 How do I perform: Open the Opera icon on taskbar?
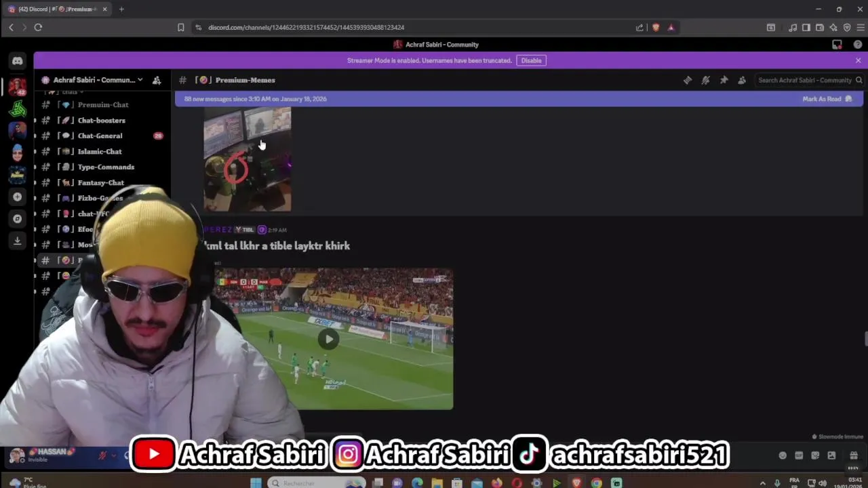[517, 483]
